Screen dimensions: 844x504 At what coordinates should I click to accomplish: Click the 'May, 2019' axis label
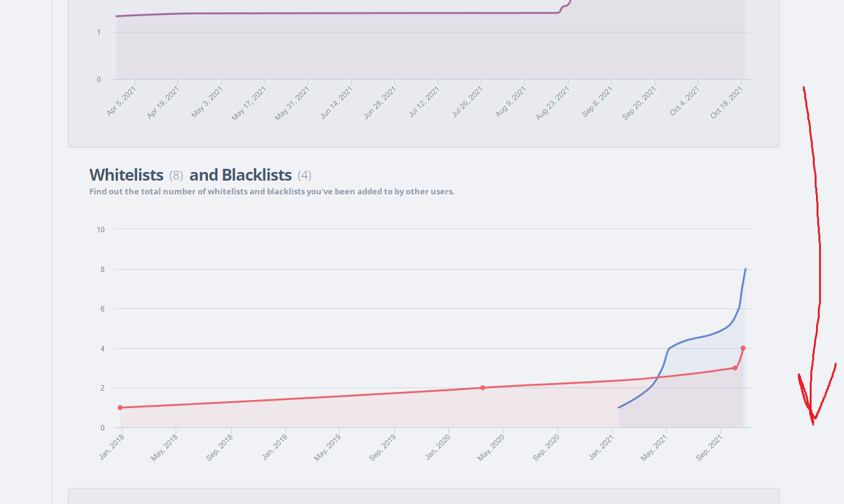point(329,447)
